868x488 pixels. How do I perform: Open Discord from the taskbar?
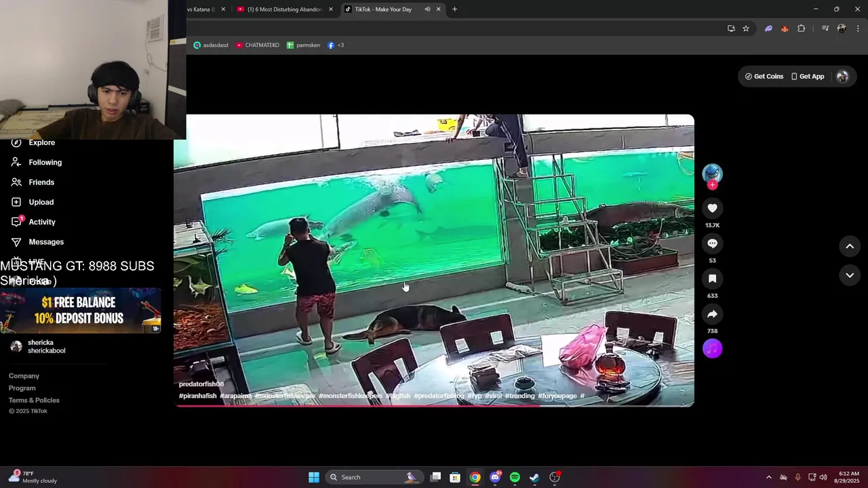[x=495, y=477]
